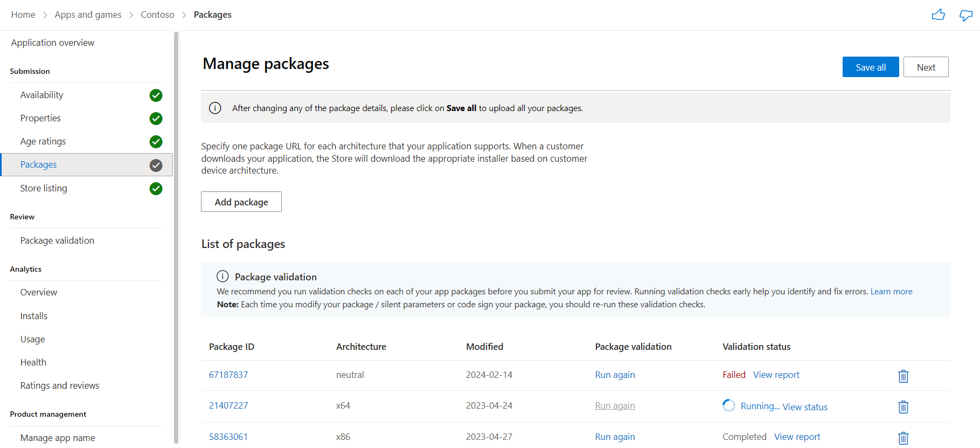Click the Package validation info icon
Viewport: 980px width, 448px height.
pyautogui.click(x=223, y=276)
